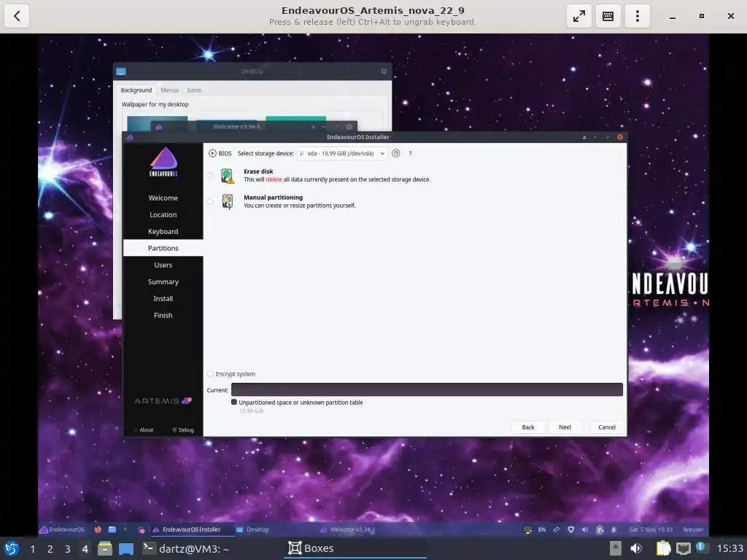
Task: Open file manager from guest panel
Action: coord(112,529)
